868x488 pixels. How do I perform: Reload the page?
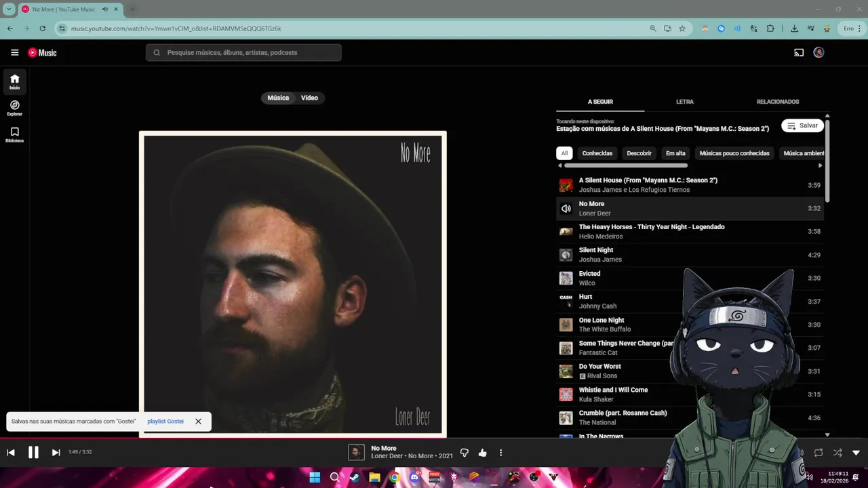[x=42, y=28]
